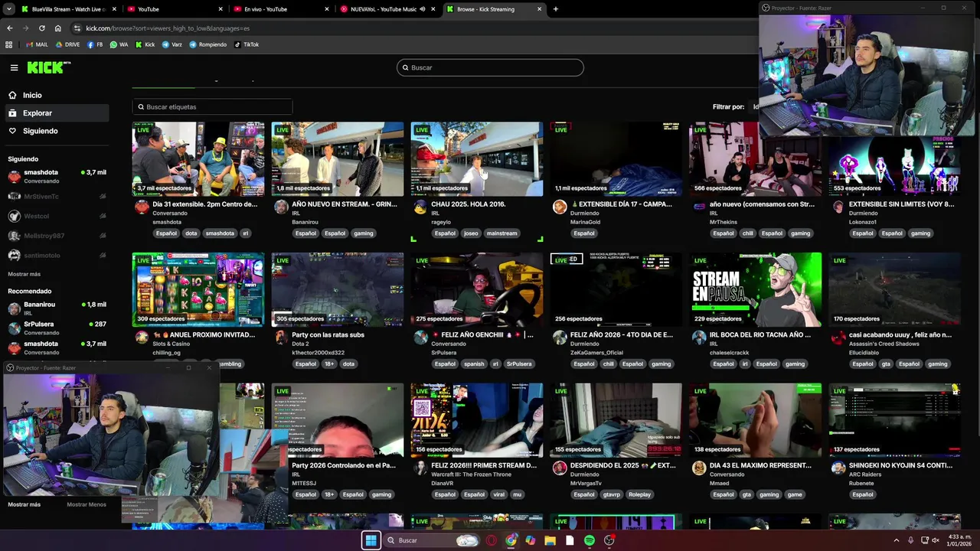Viewport: 980px width, 551px height.
Task: Click the DianaVR channel avatar
Action: [420, 468]
